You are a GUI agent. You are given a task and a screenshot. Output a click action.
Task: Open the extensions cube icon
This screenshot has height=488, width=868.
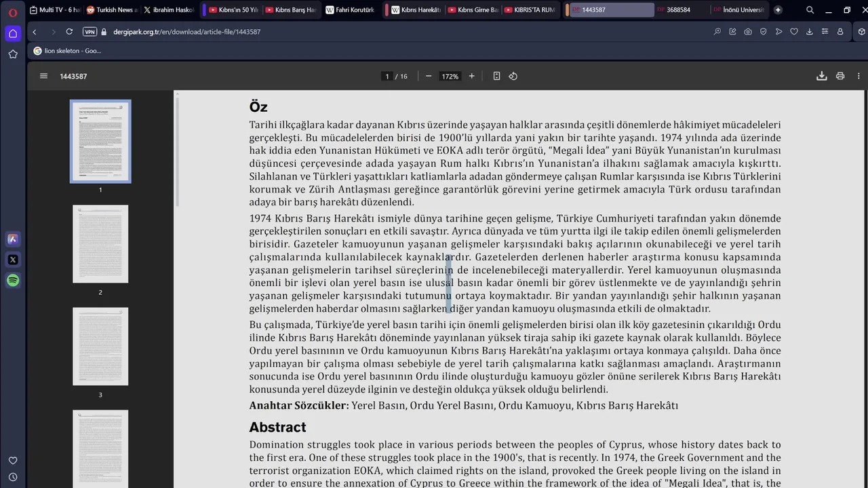(x=861, y=32)
